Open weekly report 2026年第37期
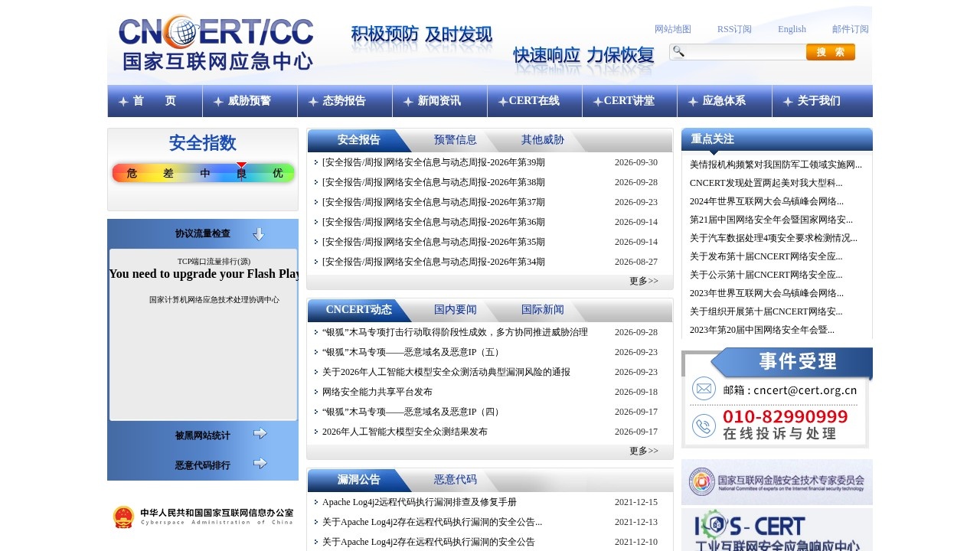Screen dimensions: 980x551 point(434,202)
